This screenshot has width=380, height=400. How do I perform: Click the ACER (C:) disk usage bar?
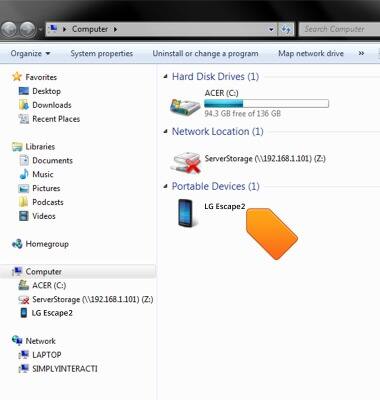pos(266,103)
